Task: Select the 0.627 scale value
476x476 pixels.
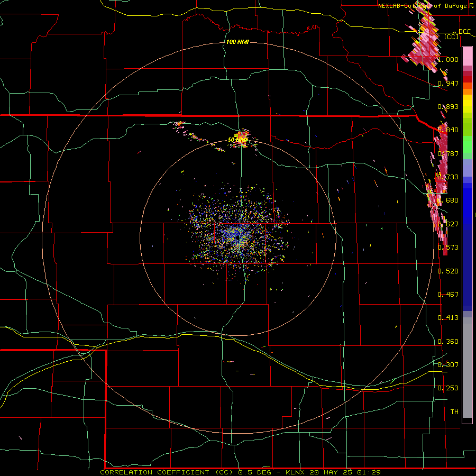Action: coord(448,224)
